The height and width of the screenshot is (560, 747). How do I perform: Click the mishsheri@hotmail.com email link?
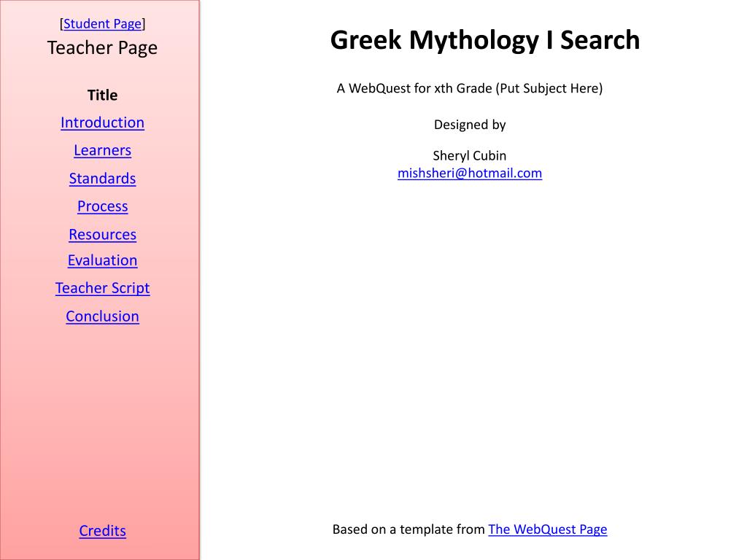pos(470,173)
